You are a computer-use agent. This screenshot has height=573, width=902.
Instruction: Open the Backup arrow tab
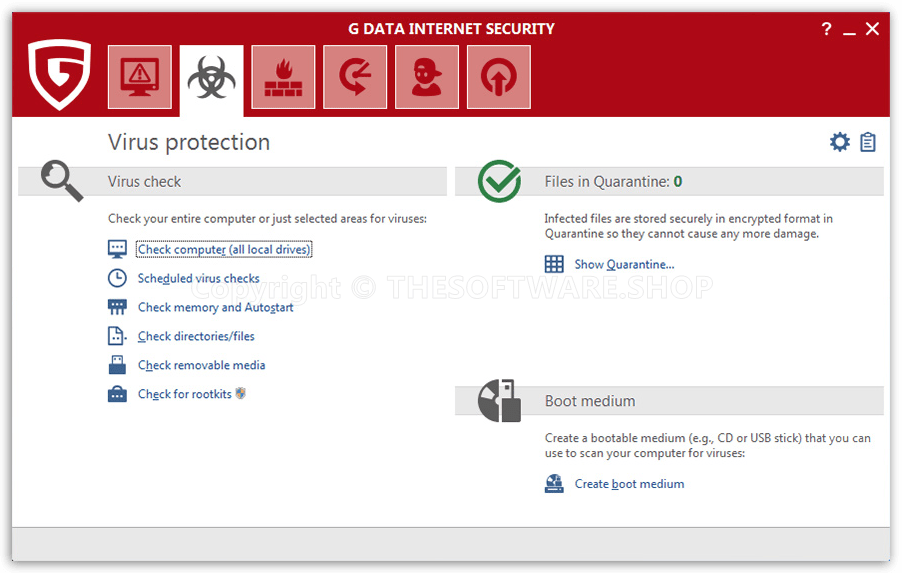click(x=355, y=77)
